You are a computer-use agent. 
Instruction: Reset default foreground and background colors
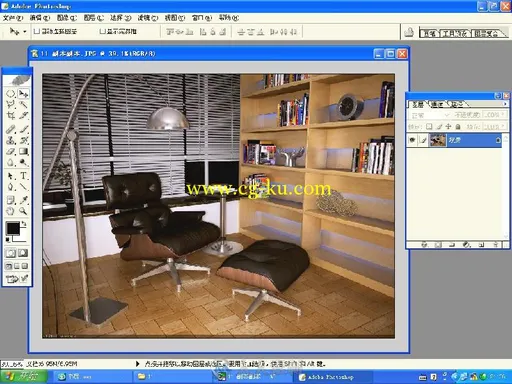point(8,239)
